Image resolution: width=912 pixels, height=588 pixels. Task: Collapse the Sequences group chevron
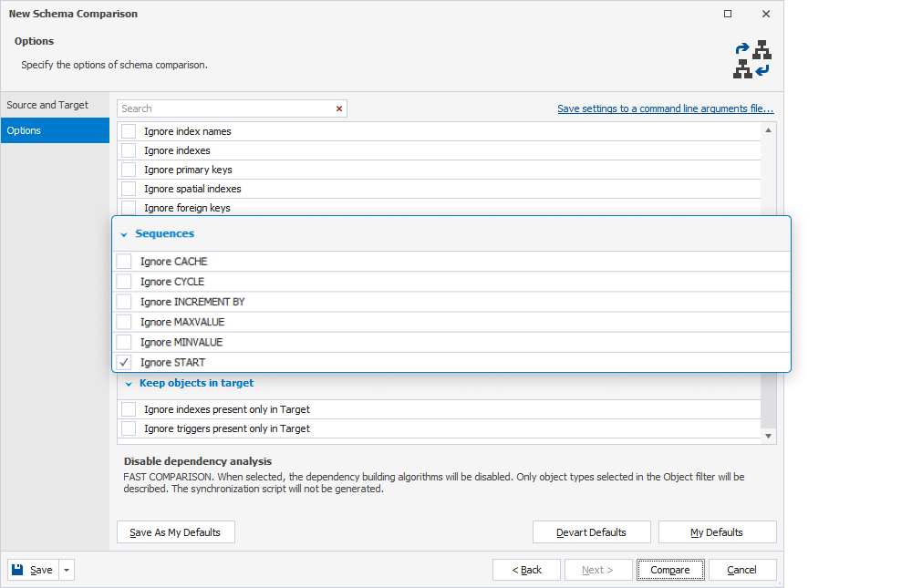click(124, 234)
